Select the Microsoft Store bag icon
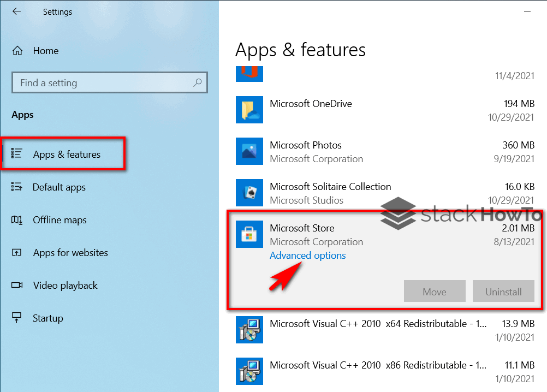The width and height of the screenshot is (547, 392). click(249, 234)
